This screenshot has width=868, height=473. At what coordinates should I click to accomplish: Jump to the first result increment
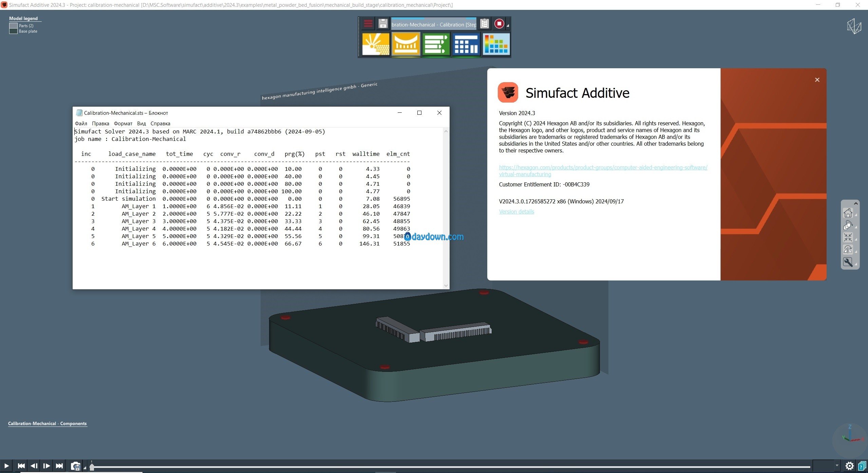(21, 466)
